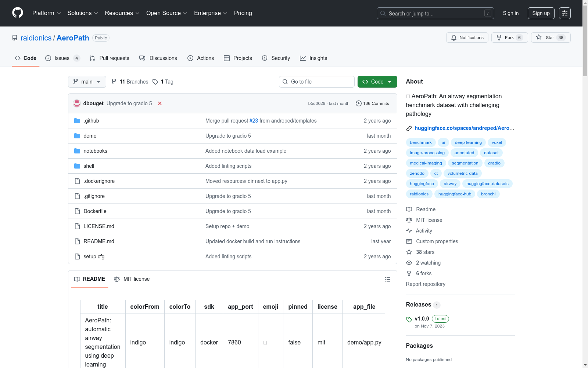Open the Pull requests tab
Viewport: 588px width, 368px height.
(110, 58)
